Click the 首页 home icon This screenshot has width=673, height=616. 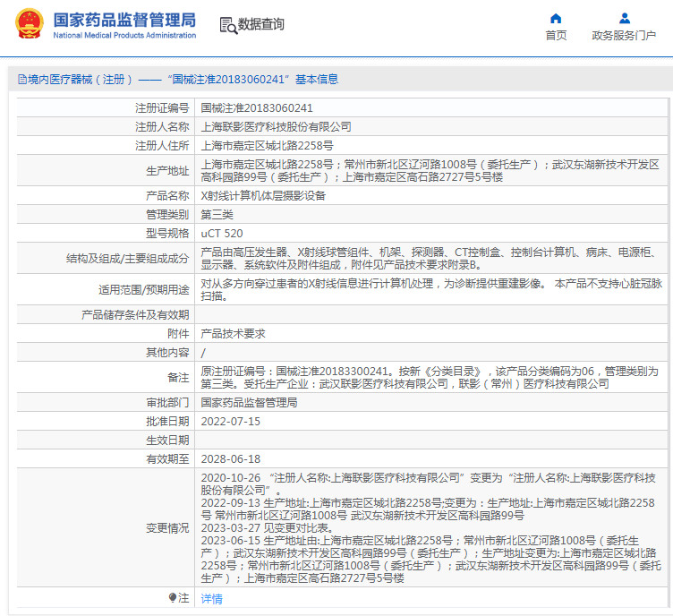tap(556, 19)
